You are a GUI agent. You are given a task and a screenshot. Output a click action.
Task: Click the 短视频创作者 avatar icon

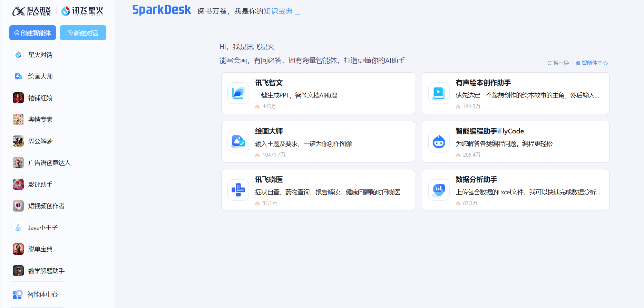18,206
